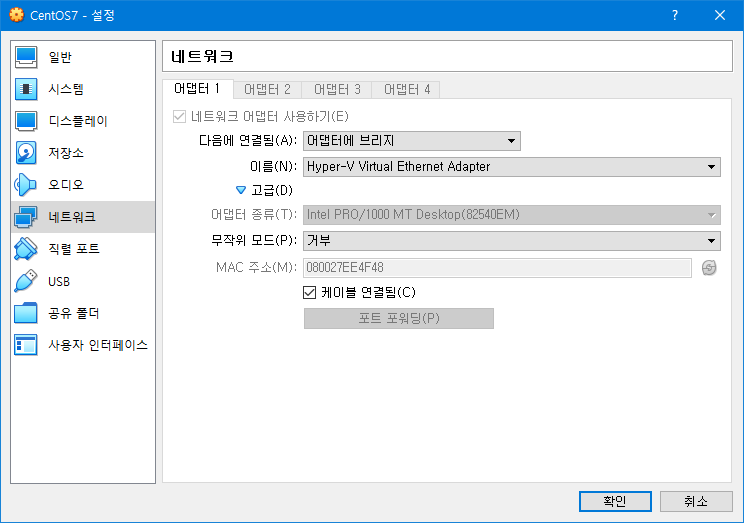Select the USB plug icon
This screenshot has width=744, height=523.
(x=26, y=281)
